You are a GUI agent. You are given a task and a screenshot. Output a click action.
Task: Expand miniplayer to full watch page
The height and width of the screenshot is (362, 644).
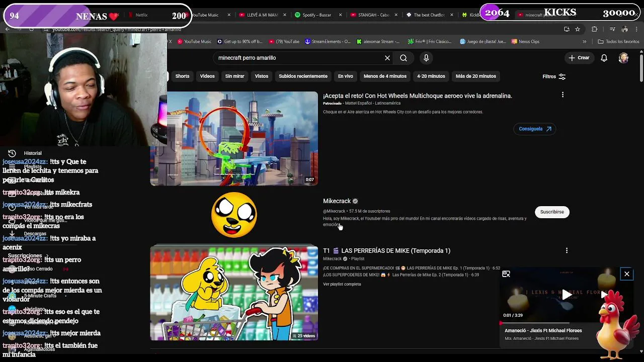506,274
